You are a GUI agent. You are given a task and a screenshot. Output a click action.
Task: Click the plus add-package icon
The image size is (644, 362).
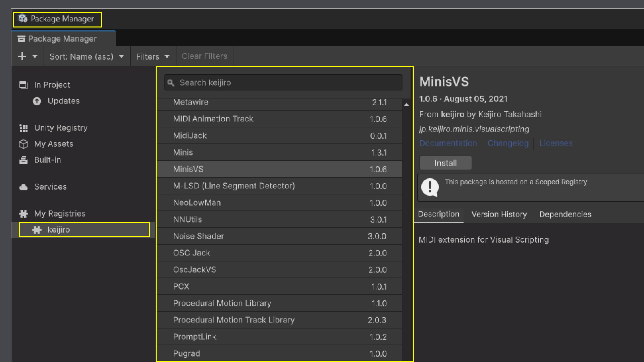click(22, 56)
